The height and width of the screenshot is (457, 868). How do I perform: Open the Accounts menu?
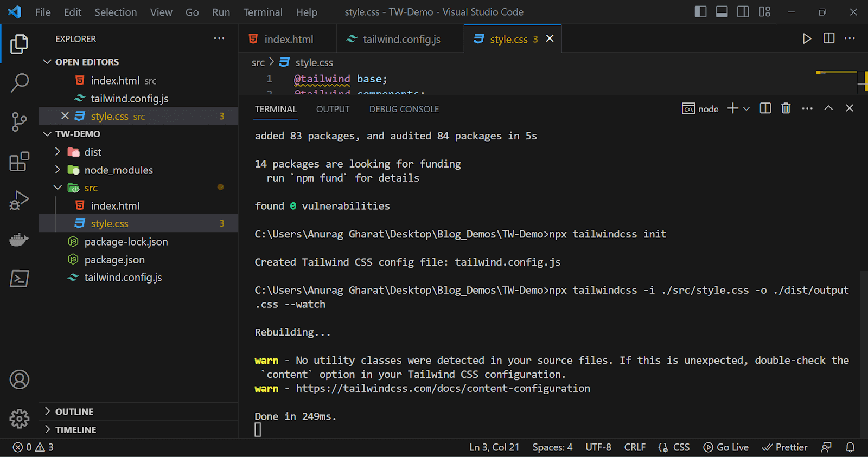19,379
